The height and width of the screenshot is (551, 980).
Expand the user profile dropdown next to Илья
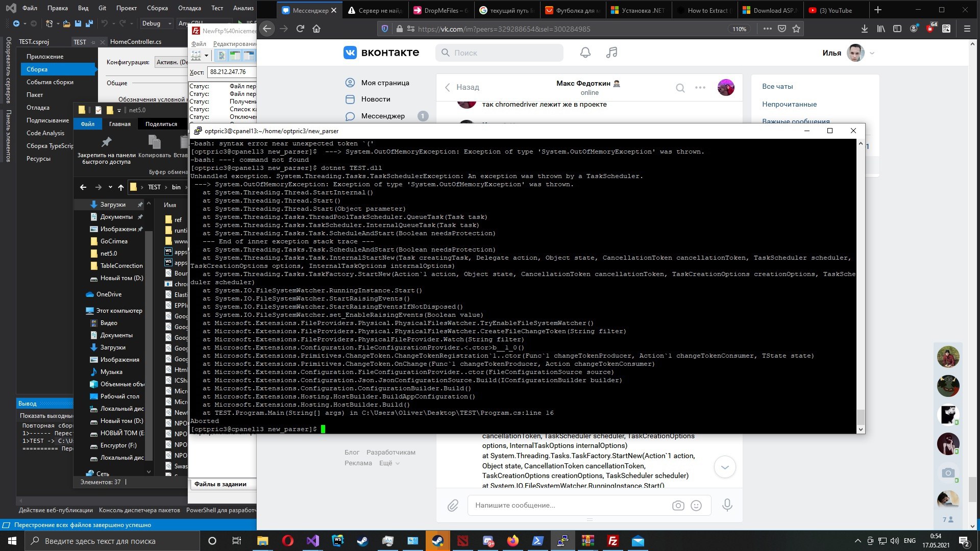(x=872, y=53)
